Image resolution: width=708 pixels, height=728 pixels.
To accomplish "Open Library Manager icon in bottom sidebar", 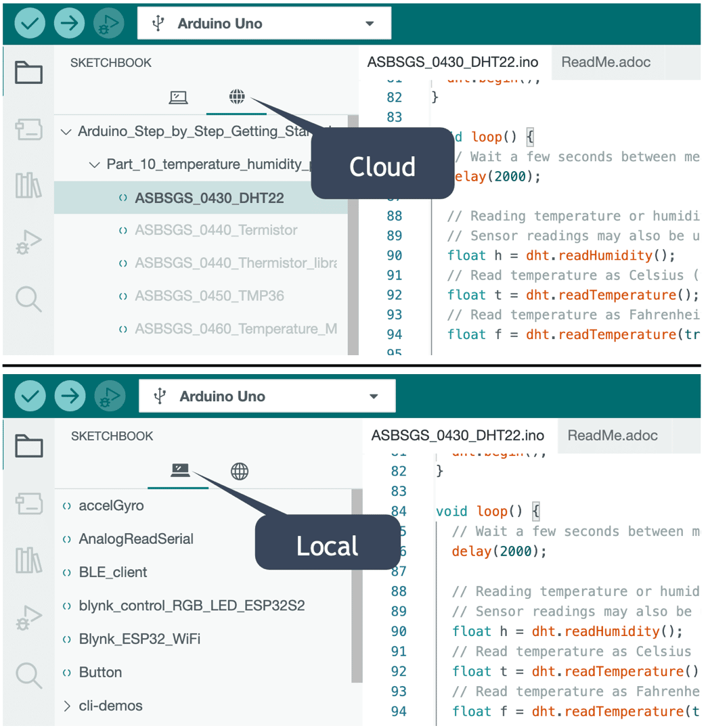I will click(29, 560).
